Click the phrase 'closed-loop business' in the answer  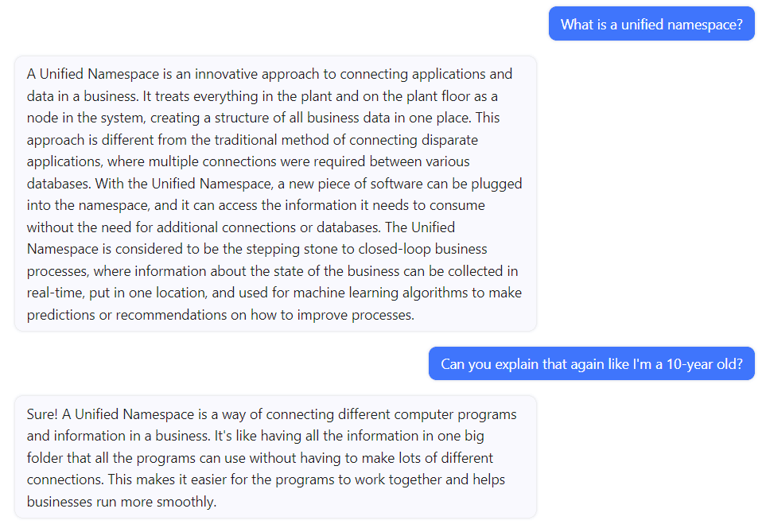(x=422, y=249)
